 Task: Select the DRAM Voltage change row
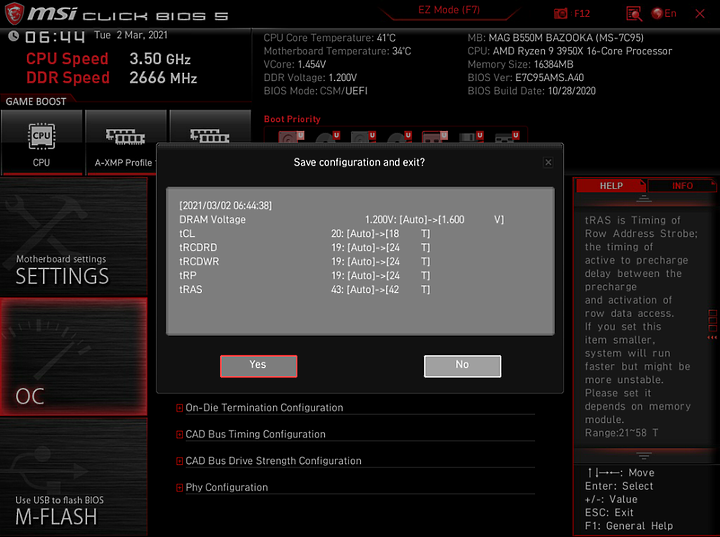[x=342, y=220]
